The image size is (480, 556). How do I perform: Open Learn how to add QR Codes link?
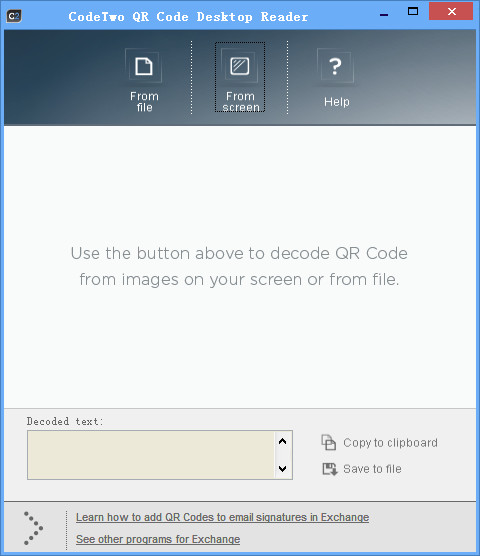(x=222, y=517)
